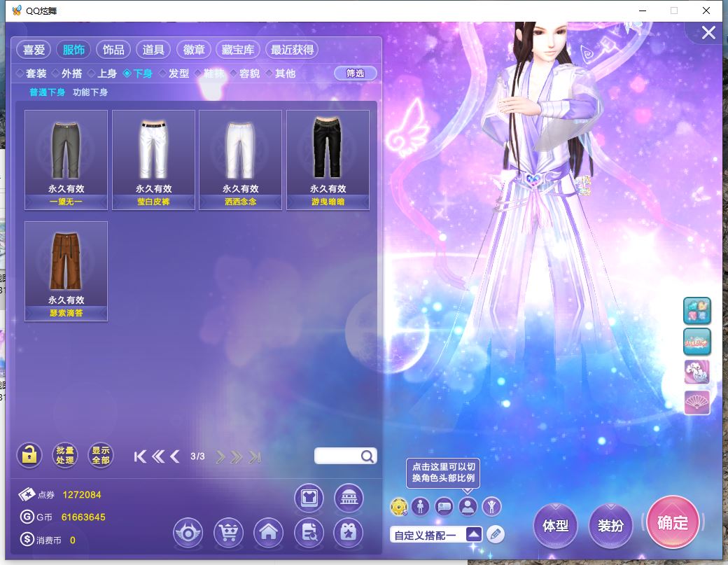Image resolution: width=728 pixels, height=565 pixels.
Task: Jump to the last page arrow
Action: point(254,457)
